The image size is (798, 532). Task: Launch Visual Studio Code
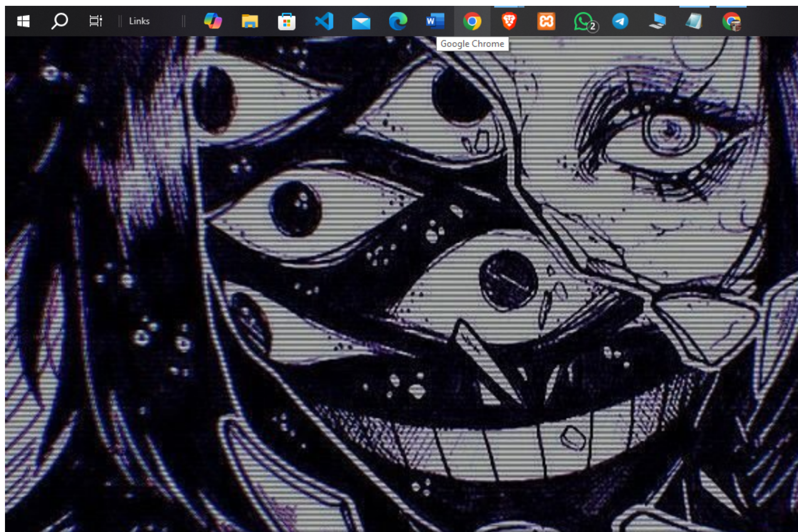pyautogui.click(x=324, y=21)
